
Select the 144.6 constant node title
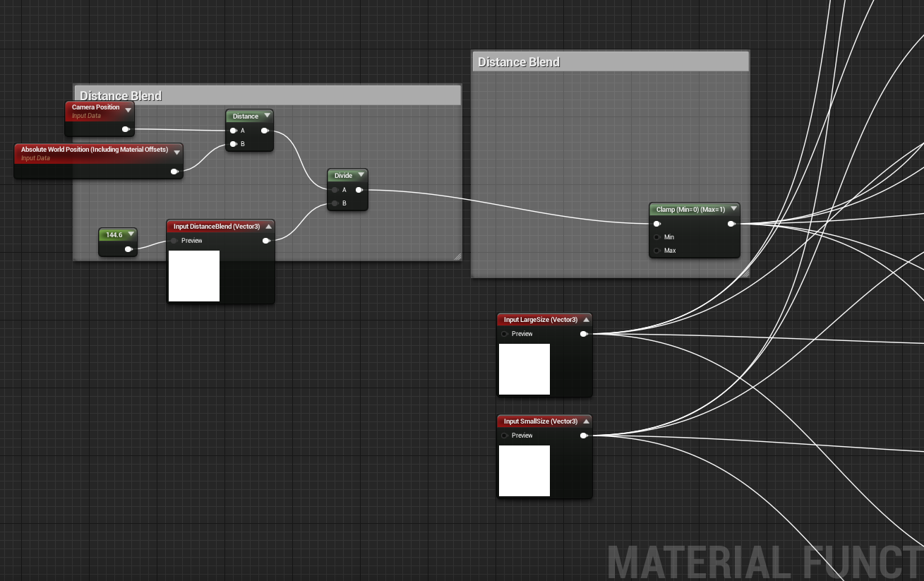[114, 235]
